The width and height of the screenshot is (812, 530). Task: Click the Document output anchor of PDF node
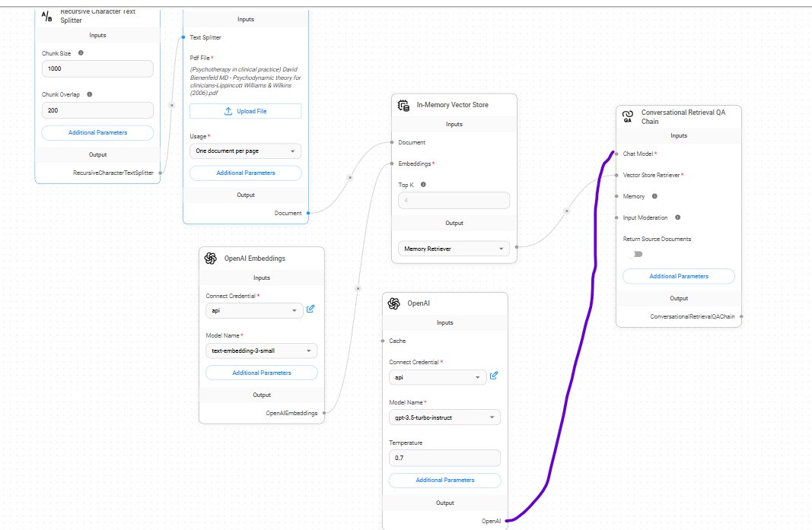click(x=308, y=213)
